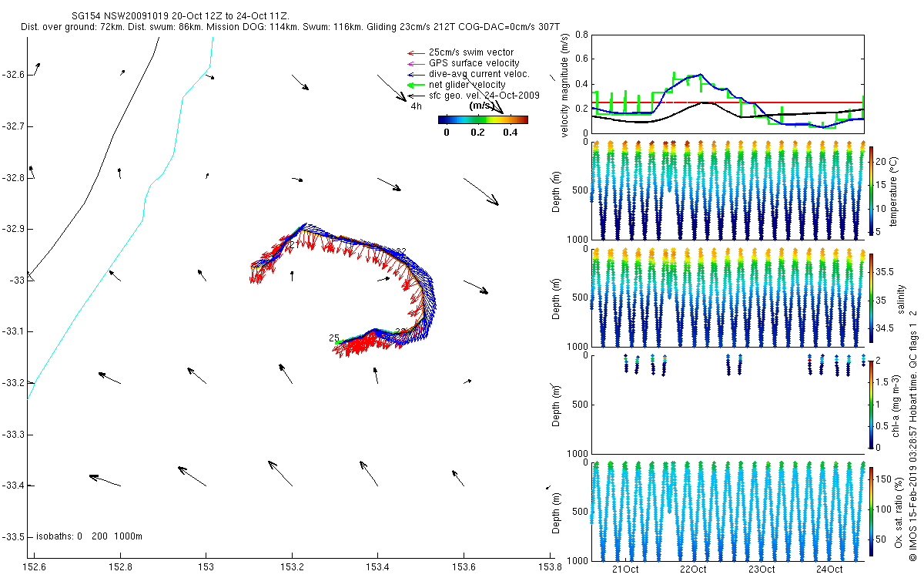The image size is (924, 578).
Task: Click the 'Depth (m)' label of the chl-a panel
Action: (557, 405)
